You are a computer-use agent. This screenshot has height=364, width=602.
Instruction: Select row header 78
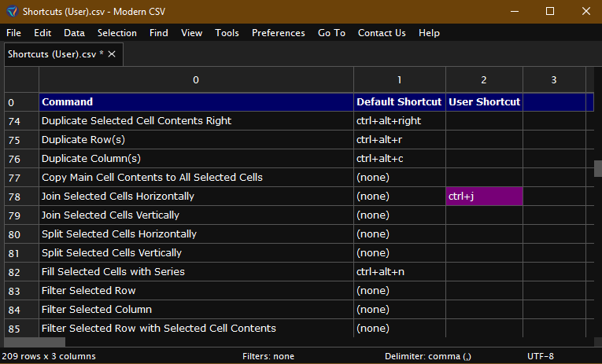click(21, 197)
